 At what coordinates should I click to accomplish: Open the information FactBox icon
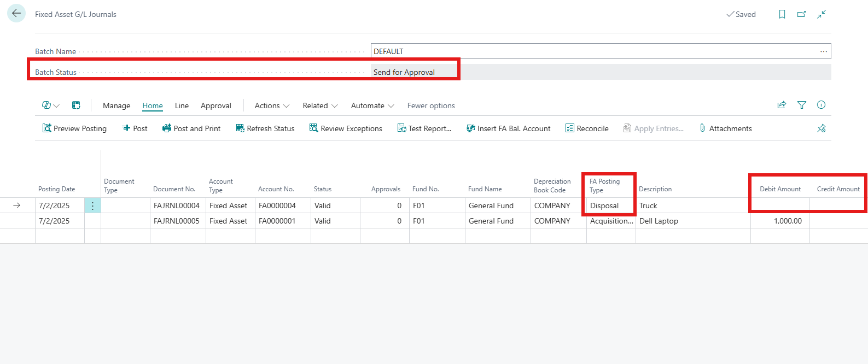pos(821,105)
